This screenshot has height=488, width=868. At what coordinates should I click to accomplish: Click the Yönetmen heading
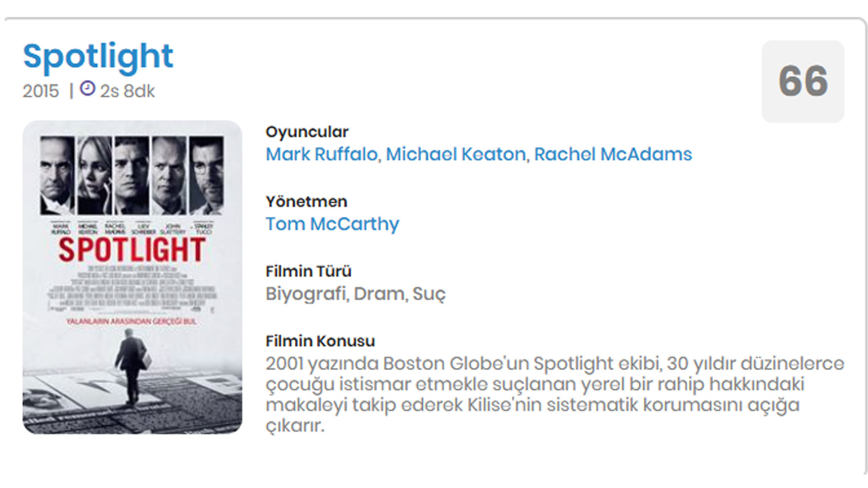pos(307,201)
